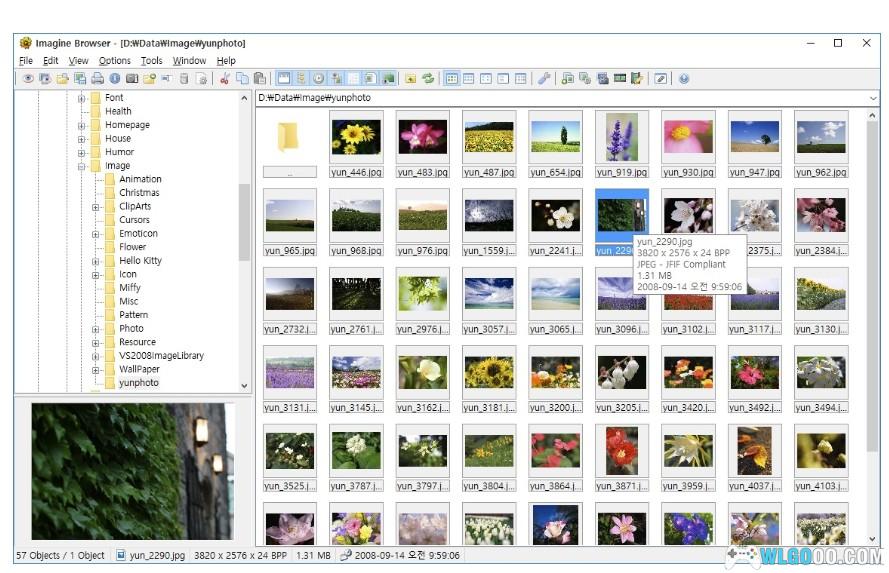Select the WallPaper folder in the tree
The width and height of the screenshot is (889, 573).
pos(138,369)
